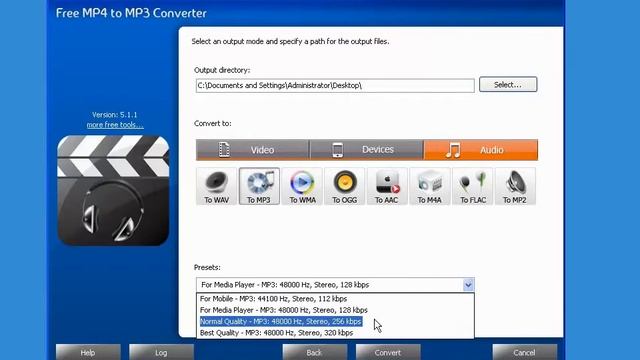Switch to the Audio tab
640x360 pixels.
pyautogui.click(x=481, y=150)
